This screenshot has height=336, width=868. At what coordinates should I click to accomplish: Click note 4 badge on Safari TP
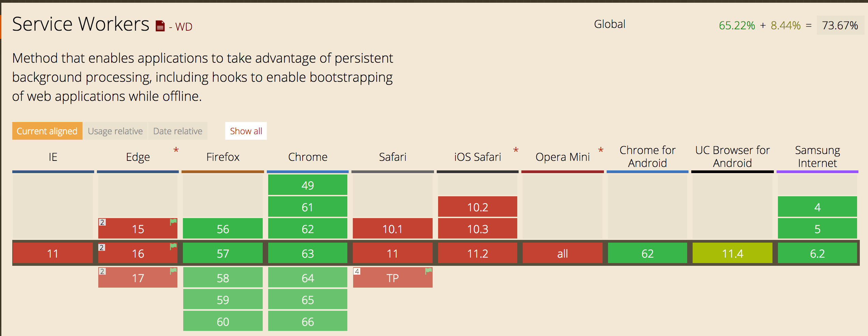357,272
